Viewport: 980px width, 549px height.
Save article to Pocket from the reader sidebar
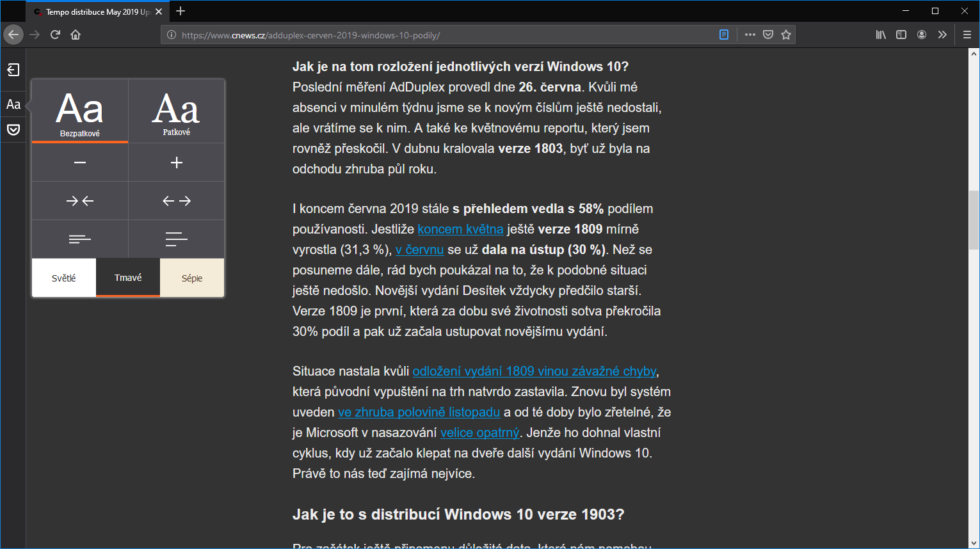click(13, 130)
